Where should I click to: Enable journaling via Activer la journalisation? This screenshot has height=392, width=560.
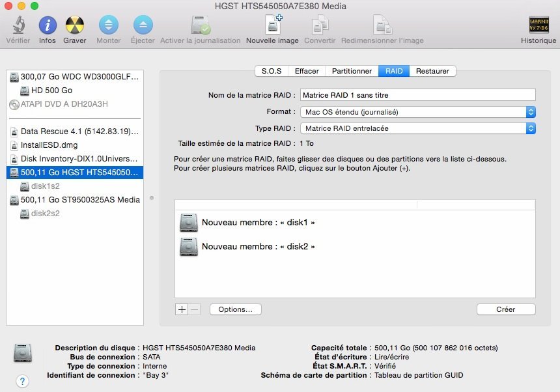200,26
